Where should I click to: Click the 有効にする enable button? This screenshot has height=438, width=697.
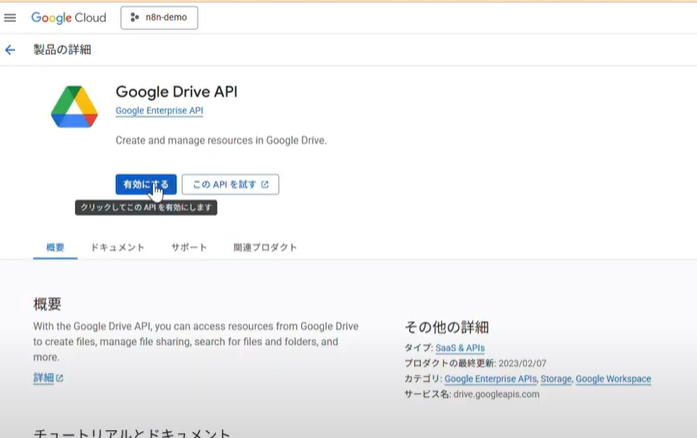[x=146, y=184]
